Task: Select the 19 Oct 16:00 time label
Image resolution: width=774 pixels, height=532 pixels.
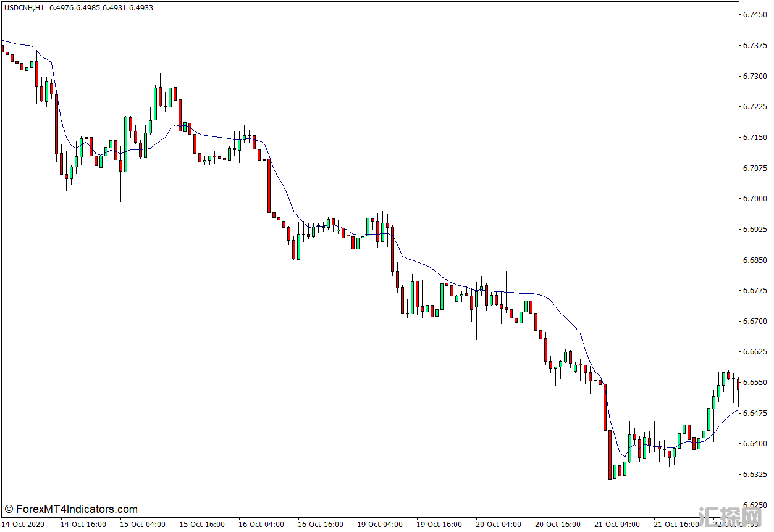Action: tap(439, 525)
